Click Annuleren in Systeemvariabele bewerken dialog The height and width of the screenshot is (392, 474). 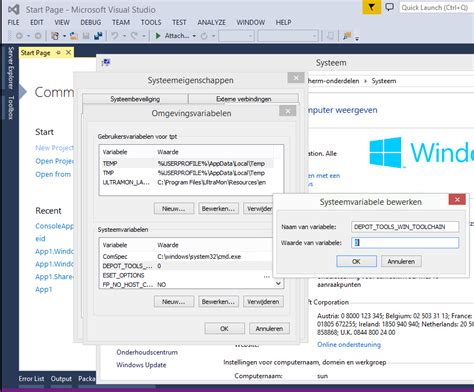[x=401, y=261]
